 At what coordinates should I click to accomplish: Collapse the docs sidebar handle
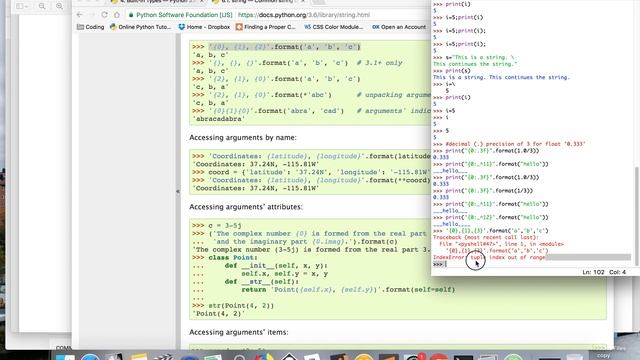[x=178, y=191]
